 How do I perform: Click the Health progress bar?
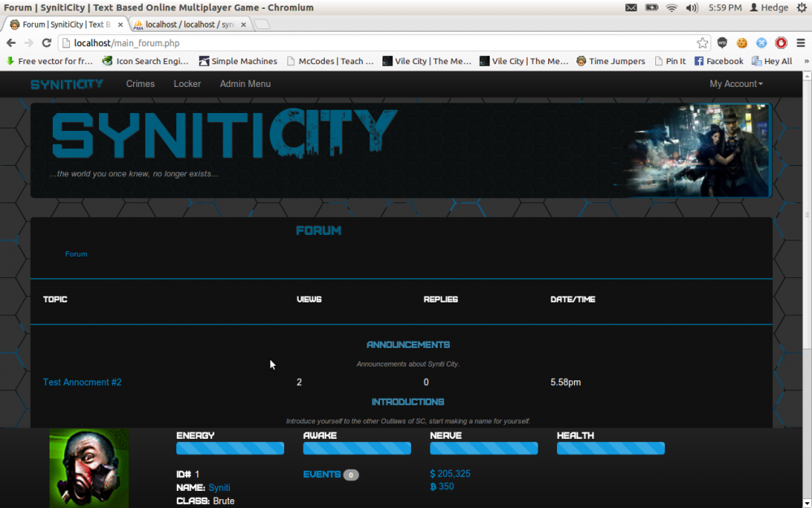tap(610, 448)
